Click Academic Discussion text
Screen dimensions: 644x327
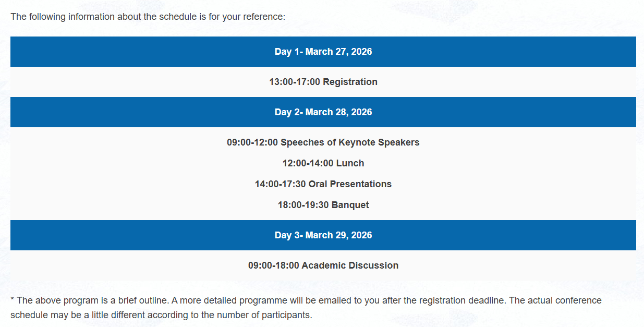pyautogui.click(x=350, y=265)
